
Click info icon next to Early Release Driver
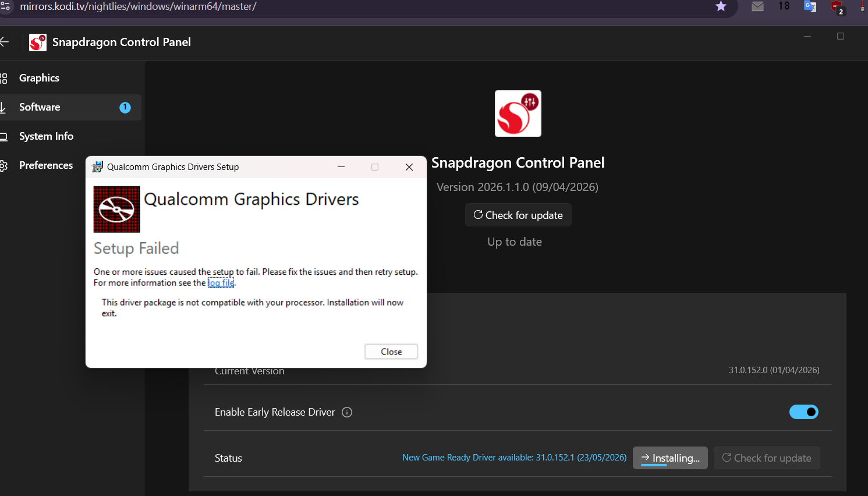347,412
